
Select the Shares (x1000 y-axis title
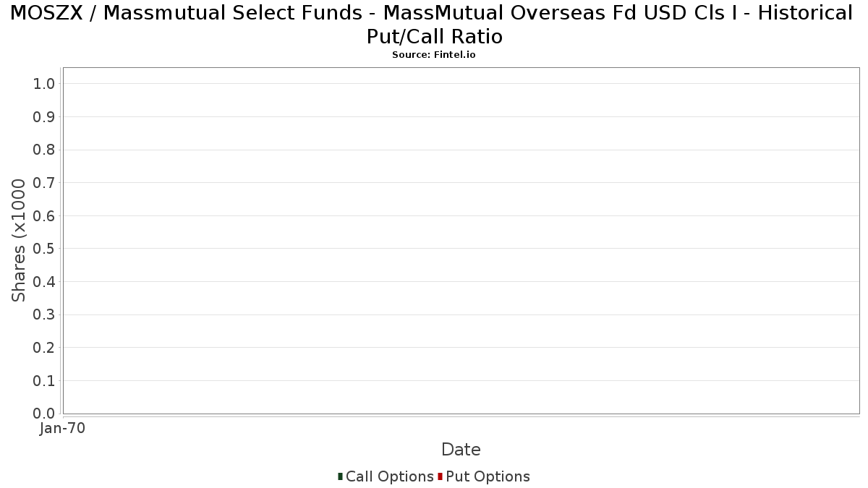click(x=20, y=241)
